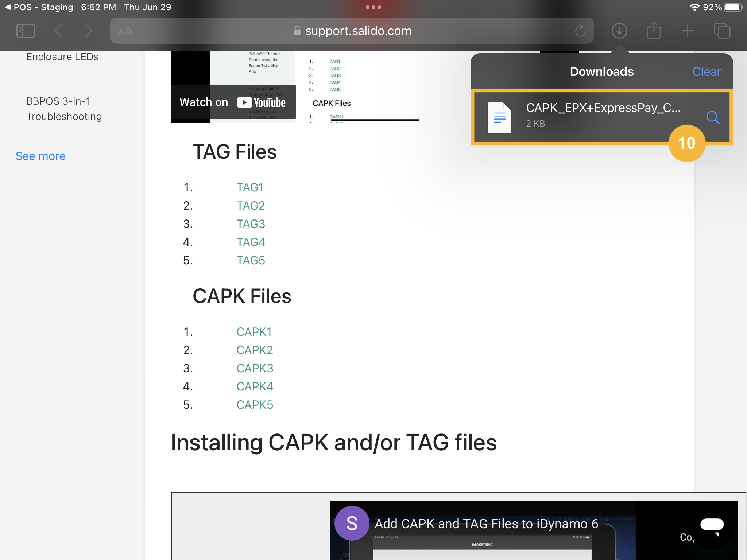747x560 pixels.
Task: Reveal download with magnifier icon
Action: click(713, 117)
